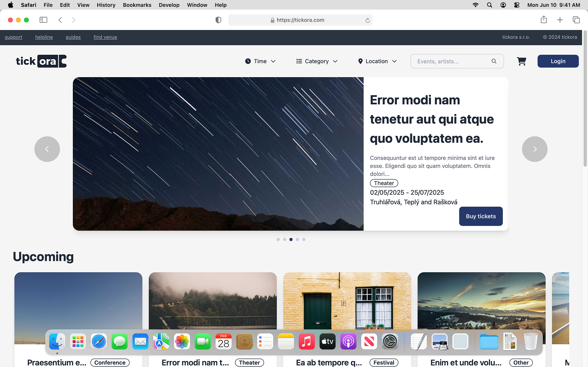
Task: Select fifth carousel pagination dot
Action: pos(304,239)
